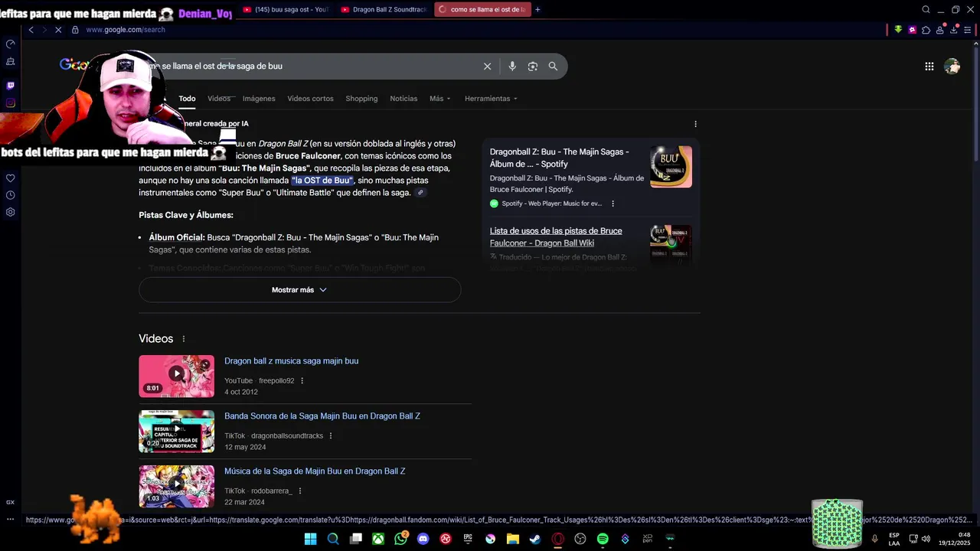This screenshot has height=551, width=980.
Task: Open Steam from Windows taskbar
Action: tap(535, 539)
